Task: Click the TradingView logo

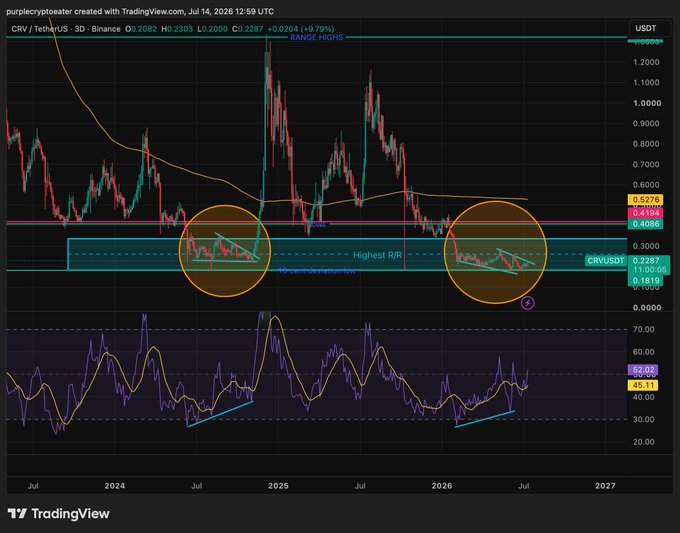Action: click(x=59, y=514)
